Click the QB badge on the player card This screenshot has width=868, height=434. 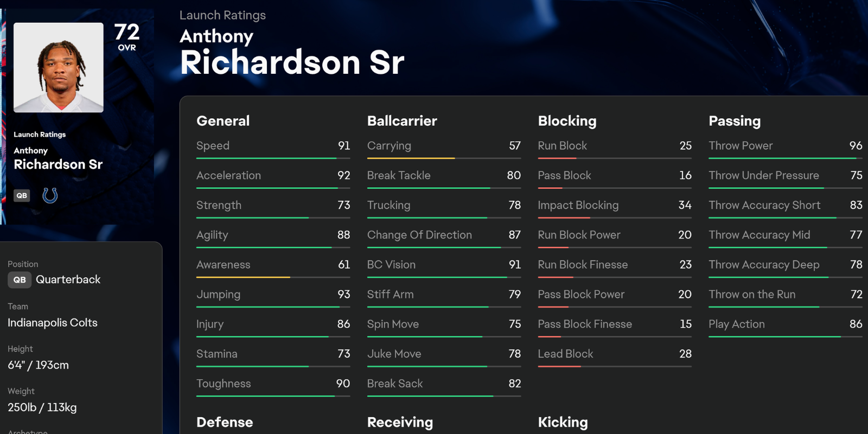coord(22,196)
